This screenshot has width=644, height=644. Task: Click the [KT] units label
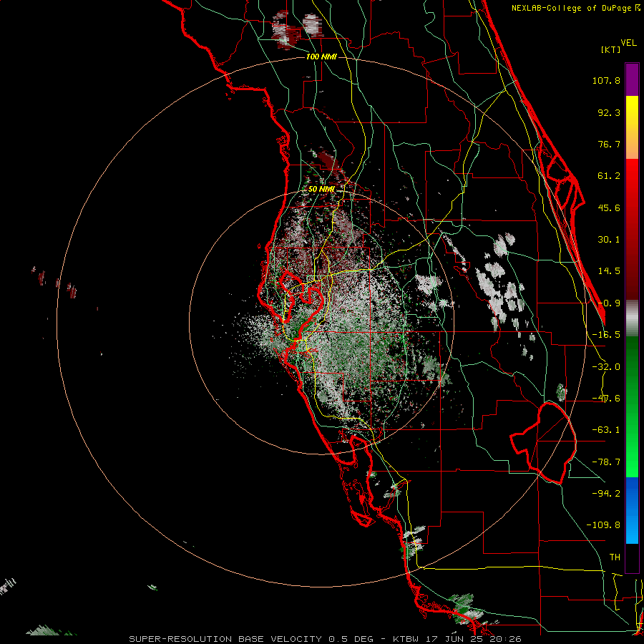(610, 49)
